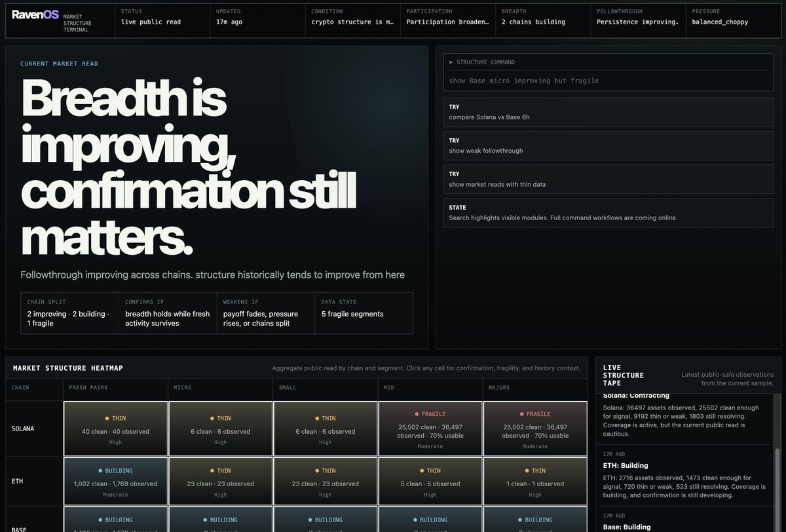Viewport: 786px width, 532px height.
Task: Open Solana Mid fragile cell
Action: [430, 428]
